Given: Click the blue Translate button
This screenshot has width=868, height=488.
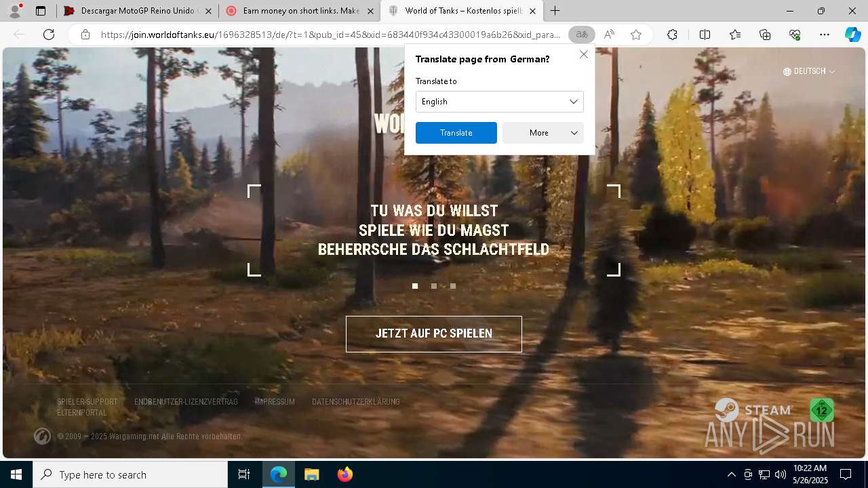Looking at the screenshot, I should (456, 133).
